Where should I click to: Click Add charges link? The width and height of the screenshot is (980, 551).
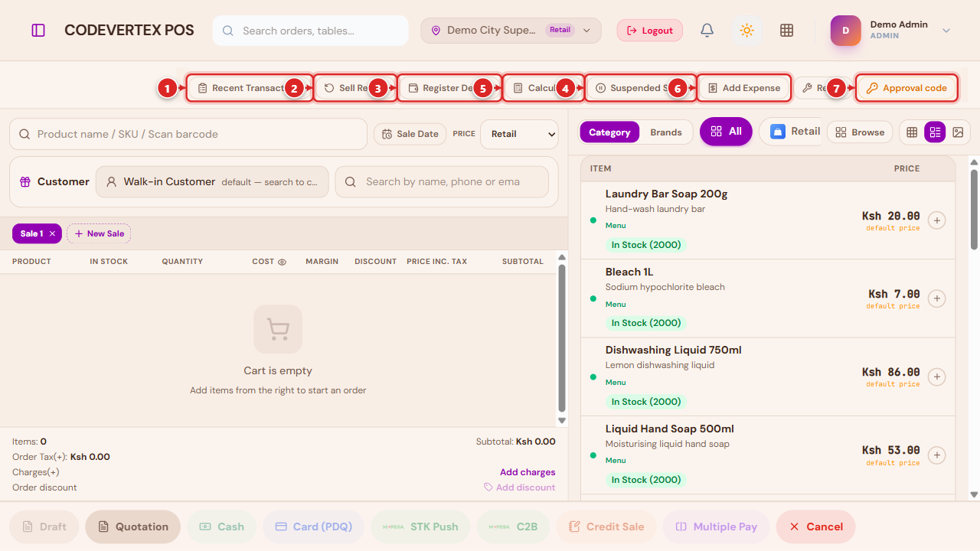[x=528, y=472]
